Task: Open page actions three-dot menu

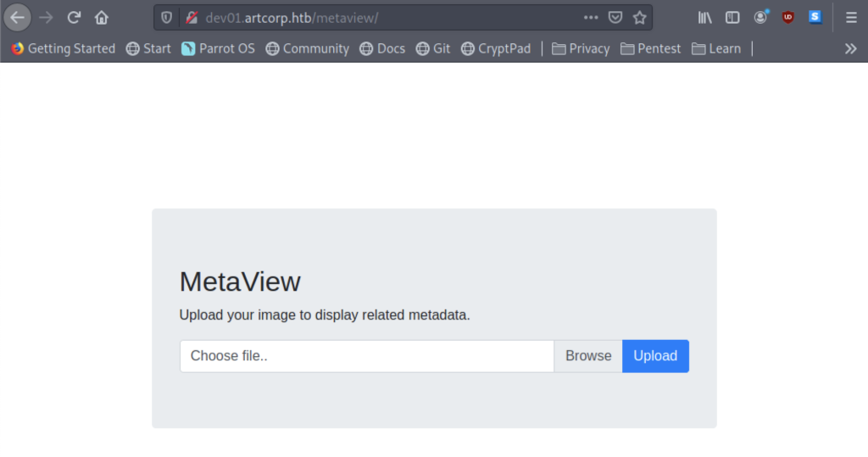Action: [591, 18]
